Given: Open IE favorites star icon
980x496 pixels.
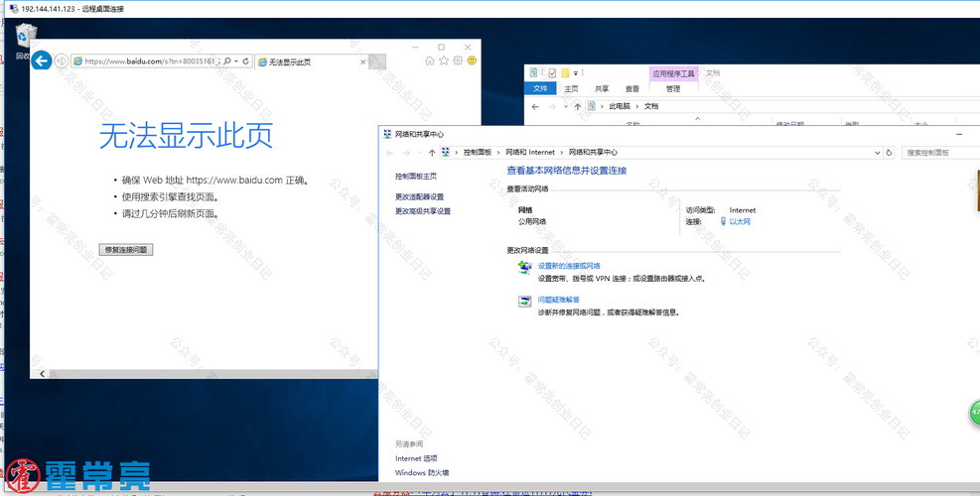Looking at the screenshot, I should [444, 61].
